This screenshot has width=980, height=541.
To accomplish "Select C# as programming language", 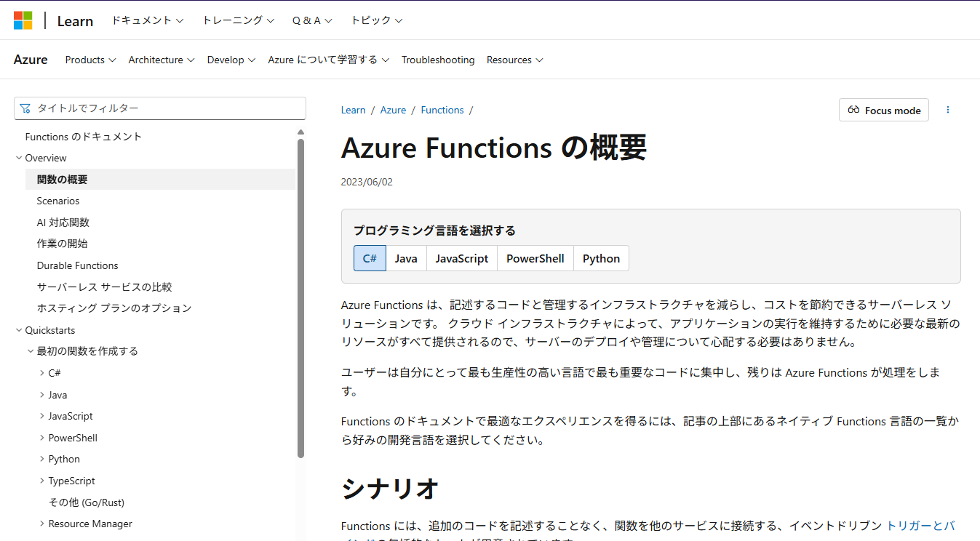I will [x=370, y=258].
